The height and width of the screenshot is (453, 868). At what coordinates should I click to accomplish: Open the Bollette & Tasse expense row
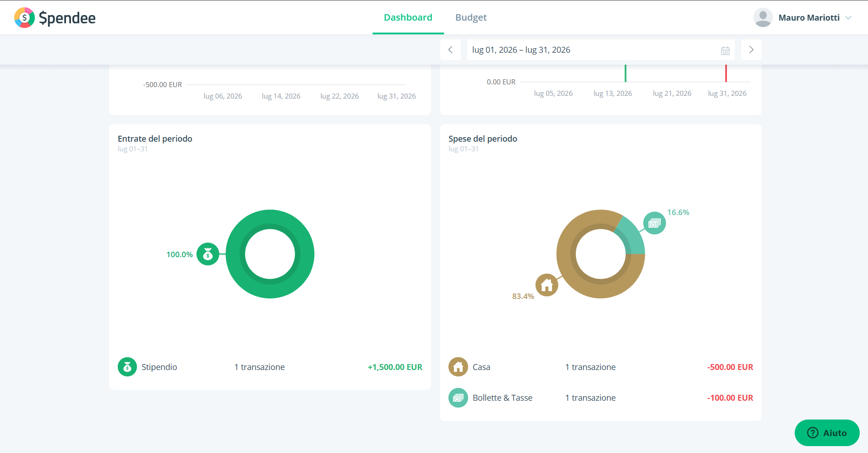tap(601, 398)
